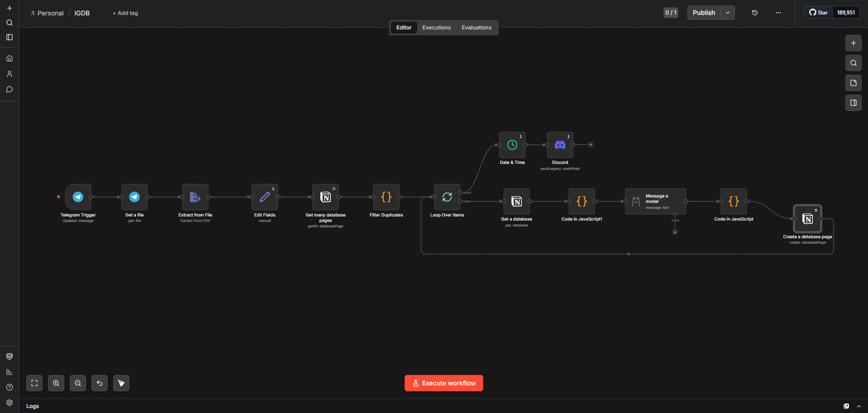Screen dimensions: 868x413
Task: Zoom in on the canvas
Action: click(x=56, y=383)
